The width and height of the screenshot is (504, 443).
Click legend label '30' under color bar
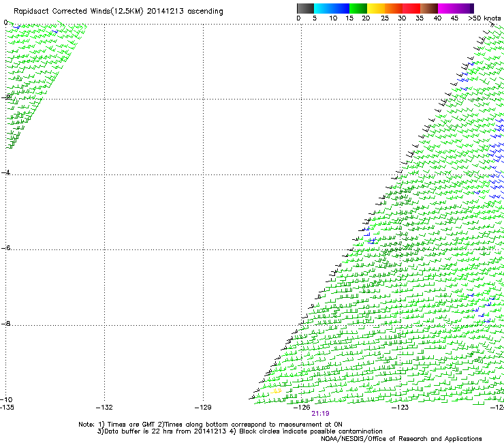click(402, 18)
